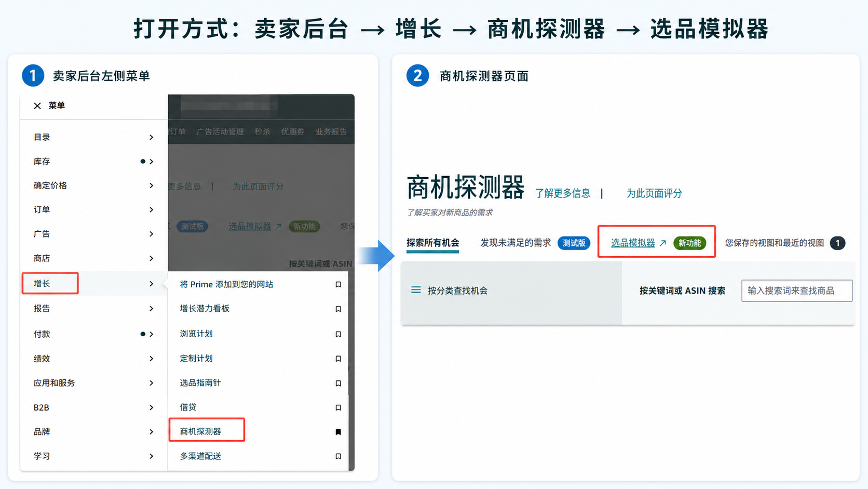The image size is (868, 489).
Task: Click 广告活动管理 in dimmed top bar
Action: [x=220, y=131]
